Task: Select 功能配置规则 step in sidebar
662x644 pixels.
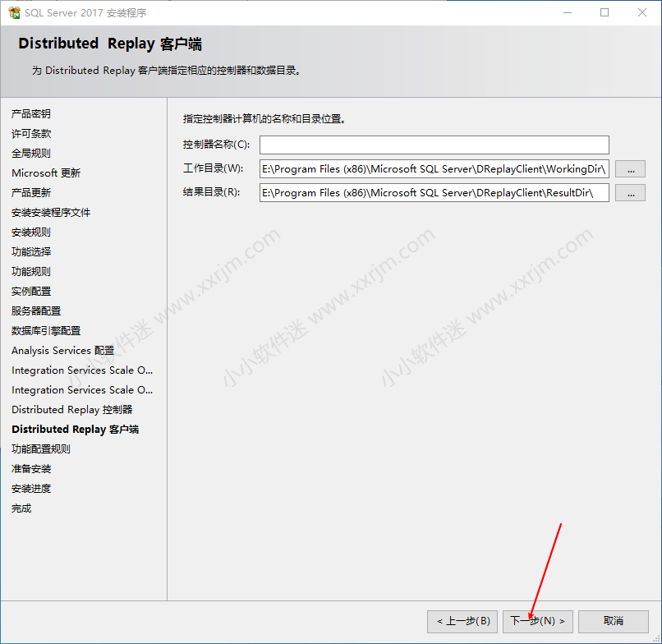Action: (x=41, y=448)
